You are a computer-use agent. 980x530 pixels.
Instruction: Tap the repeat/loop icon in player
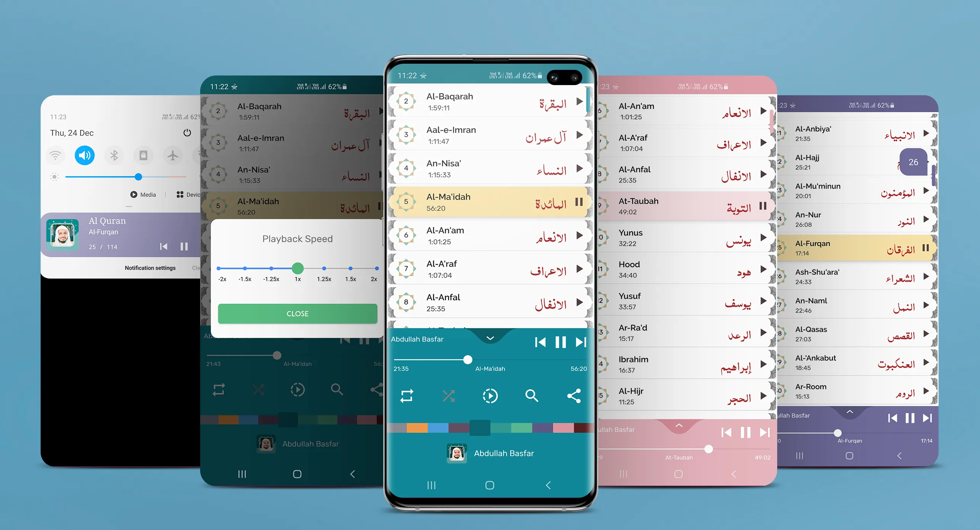406,395
